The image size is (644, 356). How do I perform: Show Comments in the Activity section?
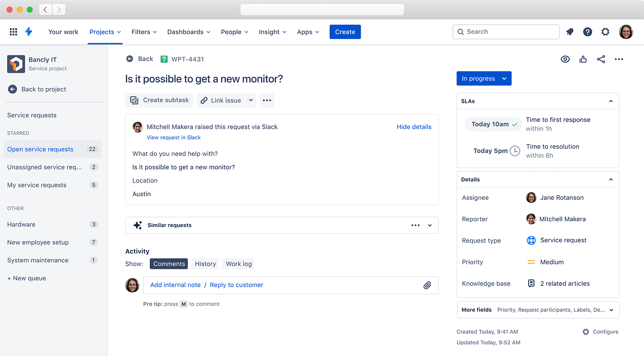tap(169, 264)
